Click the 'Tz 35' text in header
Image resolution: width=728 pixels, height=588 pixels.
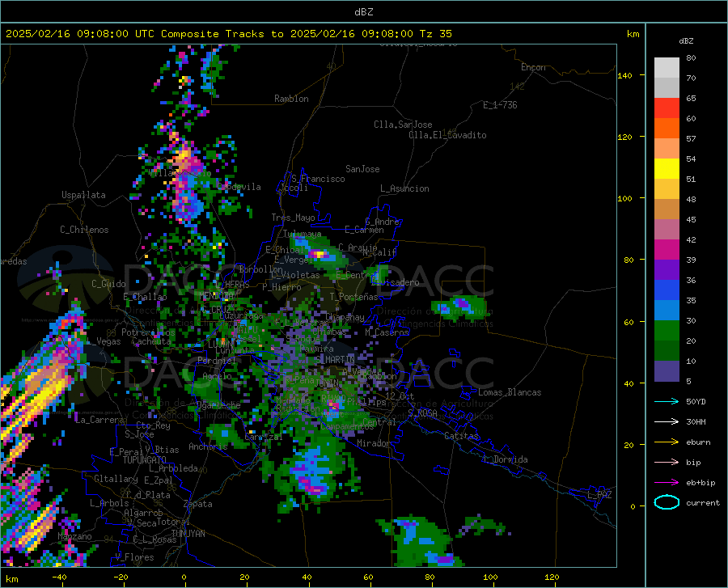pyautogui.click(x=436, y=34)
